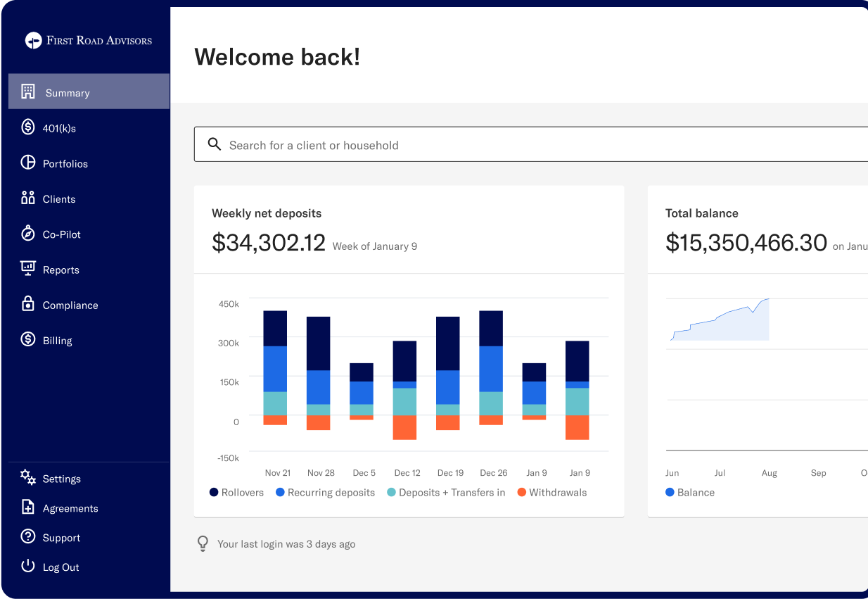868x599 pixels.
Task: Open the Portfolios section
Action: tap(65, 163)
